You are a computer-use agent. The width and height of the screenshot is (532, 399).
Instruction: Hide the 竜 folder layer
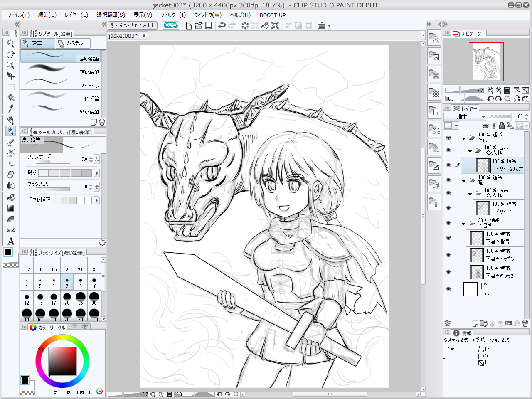448,180
